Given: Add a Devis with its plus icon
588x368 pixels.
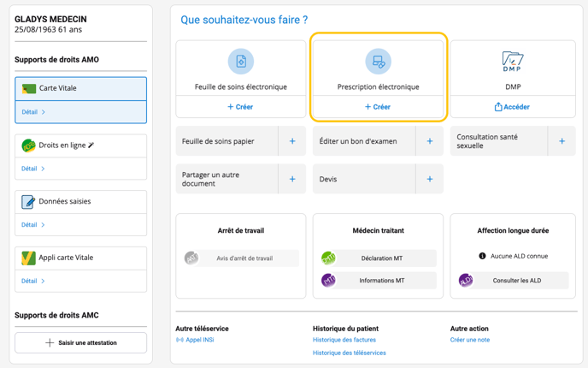Looking at the screenshot, I should pyautogui.click(x=429, y=179).
